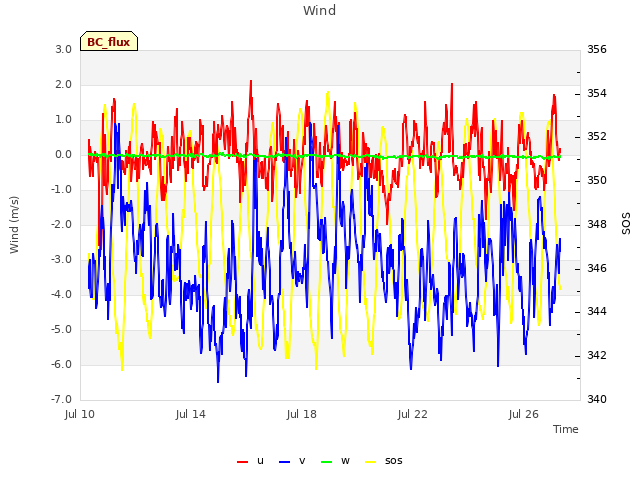Click the '0.0' left axis value

63,155
